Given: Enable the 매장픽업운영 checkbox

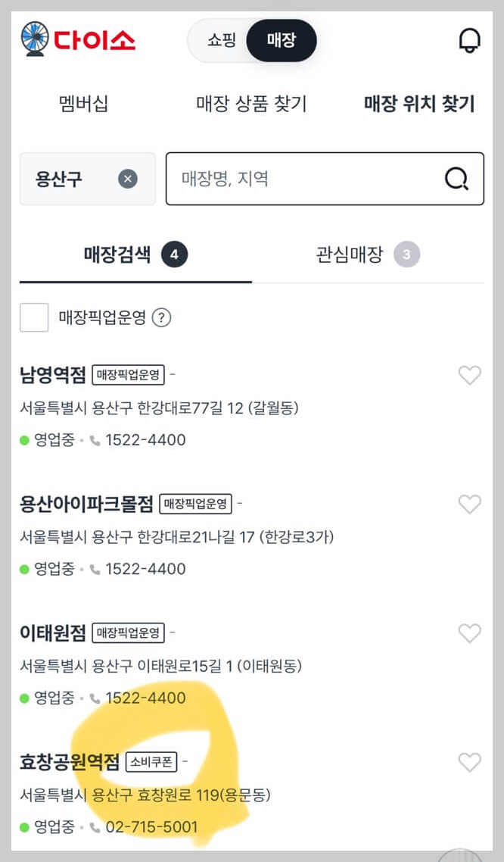Looking at the screenshot, I should tap(33, 317).
